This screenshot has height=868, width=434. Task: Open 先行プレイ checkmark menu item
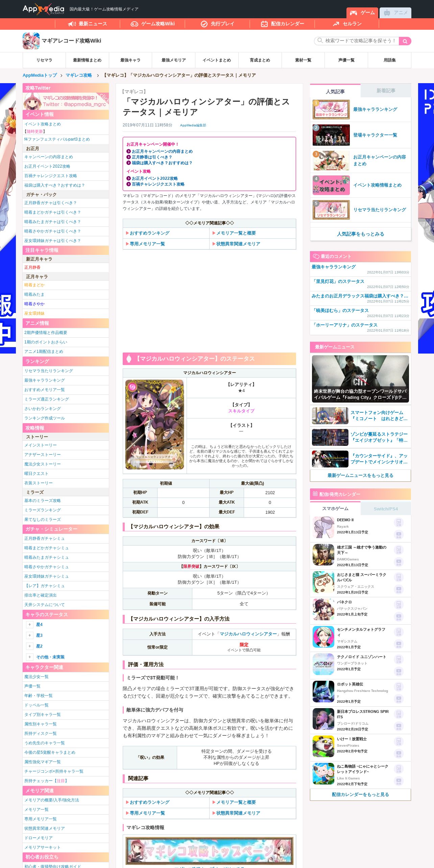[217, 24]
